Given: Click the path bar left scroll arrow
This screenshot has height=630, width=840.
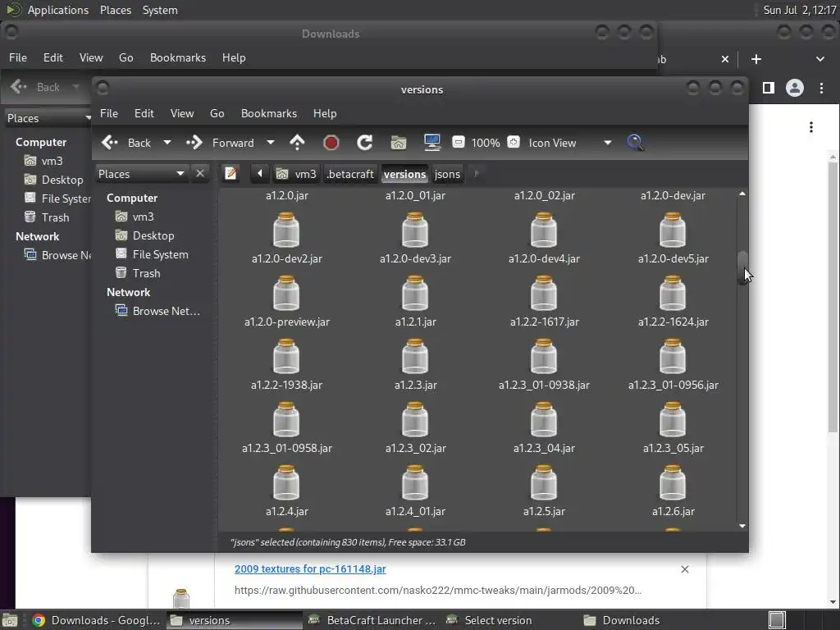Looking at the screenshot, I should click(x=260, y=174).
